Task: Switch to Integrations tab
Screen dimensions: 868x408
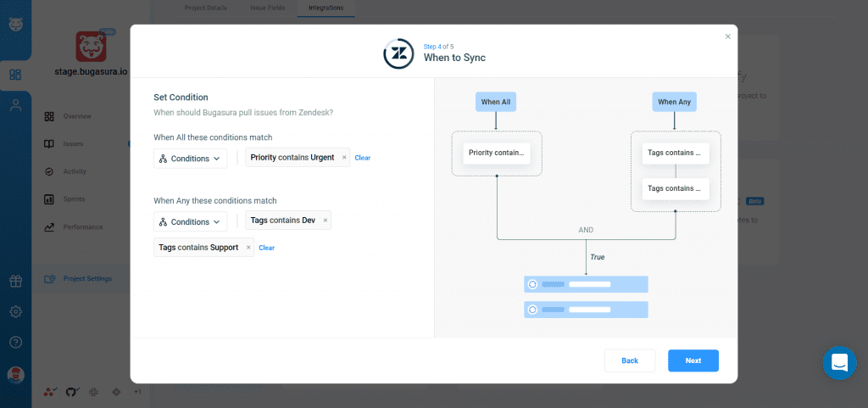Action: tap(326, 8)
